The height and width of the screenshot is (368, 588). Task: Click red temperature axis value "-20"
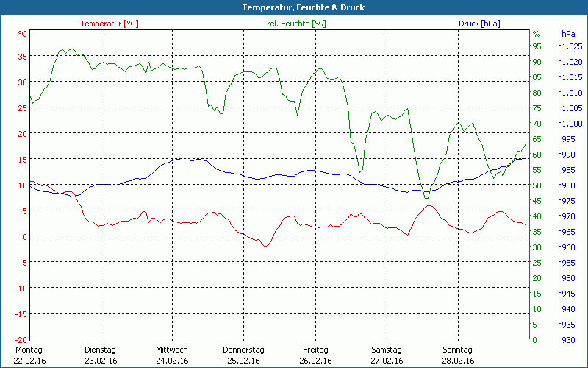pos(21,340)
